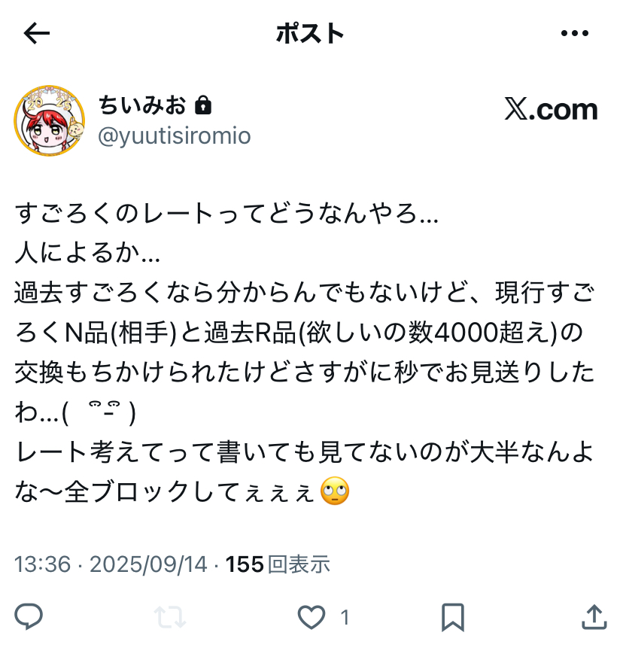Tap the 13:36 · 2025/09/14 timestamp
The height and width of the screenshot is (672, 623).
coord(111,564)
